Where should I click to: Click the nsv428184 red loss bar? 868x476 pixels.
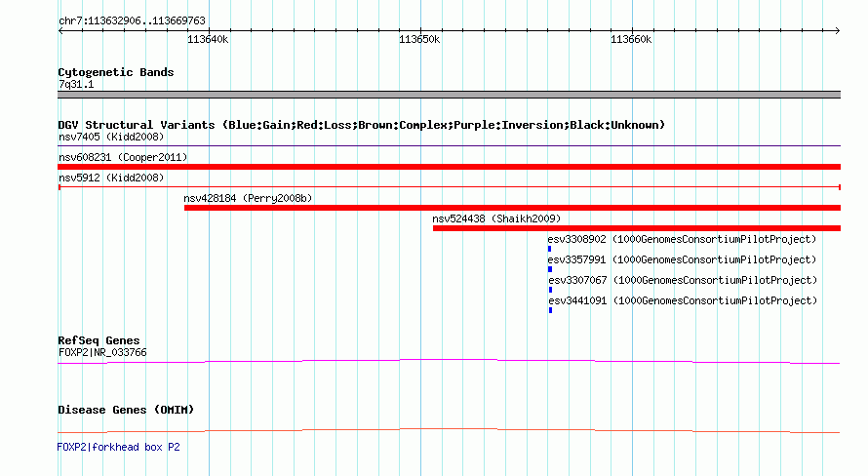tap(513, 208)
